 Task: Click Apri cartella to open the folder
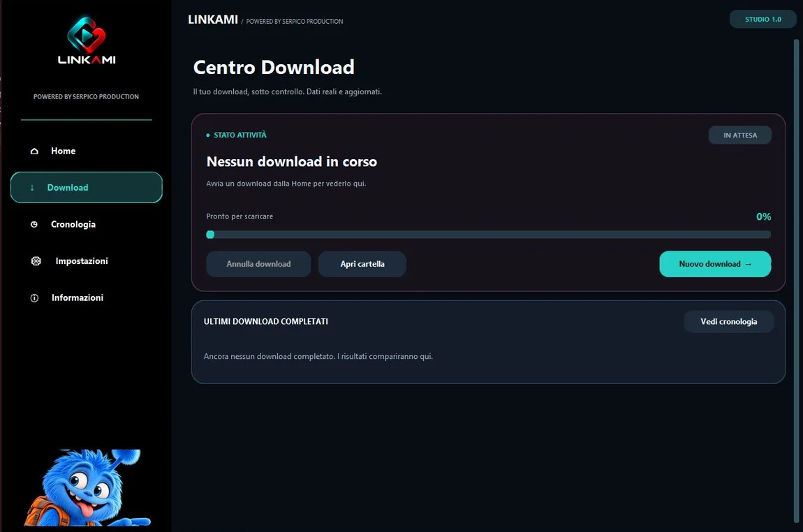tap(362, 264)
